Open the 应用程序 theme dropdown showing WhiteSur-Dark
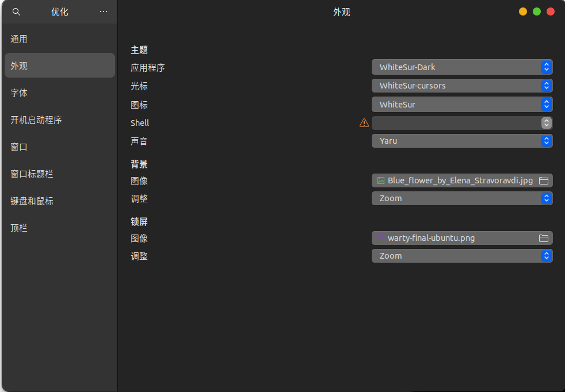This screenshot has height=392, width=565. point(462,67)
